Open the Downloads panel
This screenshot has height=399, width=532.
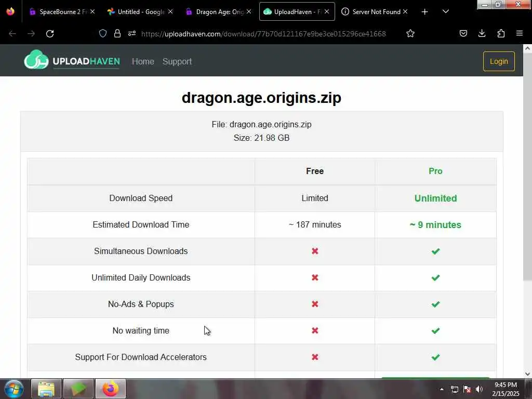[482, 33]
